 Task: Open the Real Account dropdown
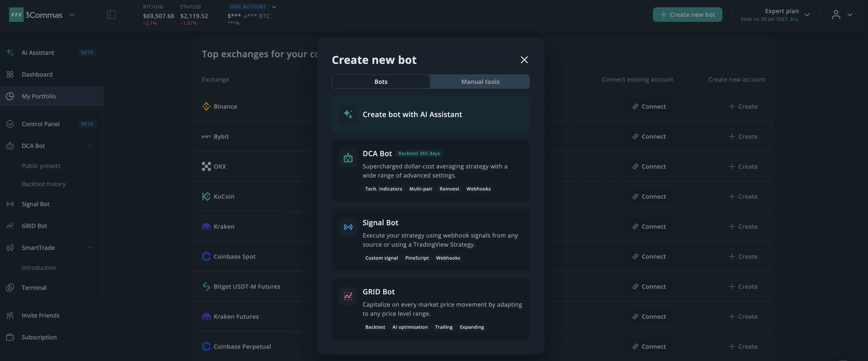coord(274,7)
